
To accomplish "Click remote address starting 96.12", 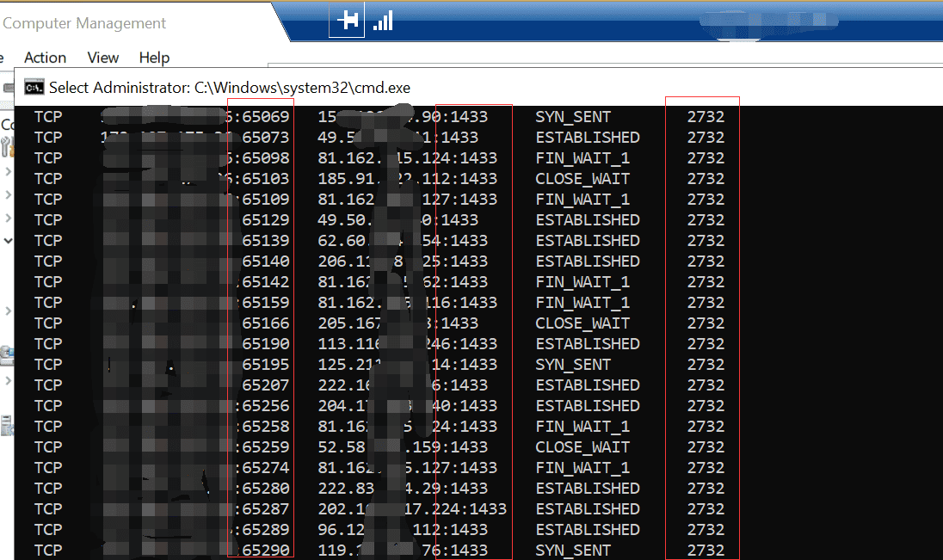I will coord(403,530).
